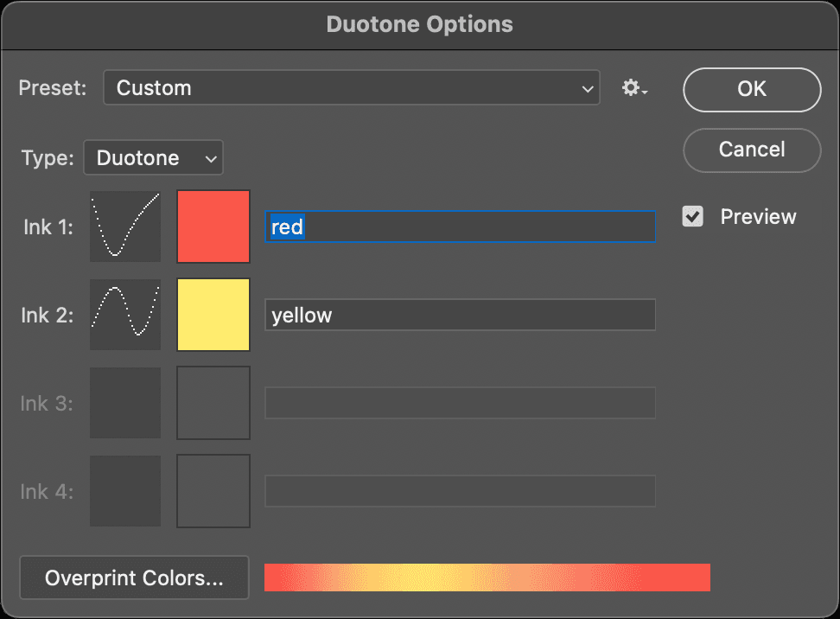840x619 pixels.
Task: Open the red Ink 1 color swatch
Action: point(213,227)
